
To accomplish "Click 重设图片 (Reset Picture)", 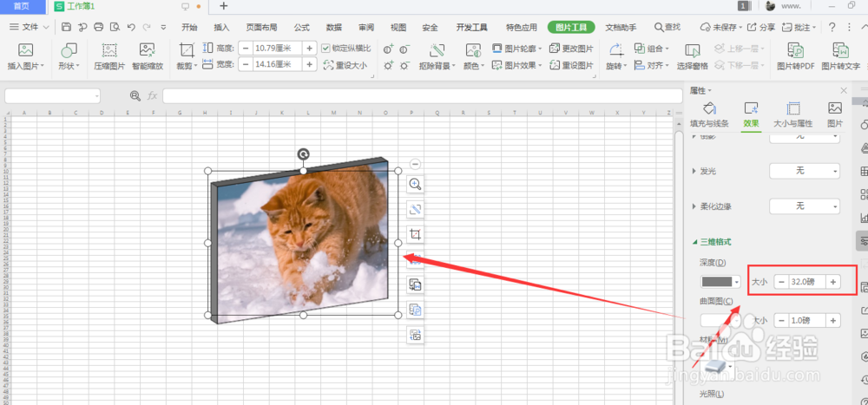I will click(571, 65).
